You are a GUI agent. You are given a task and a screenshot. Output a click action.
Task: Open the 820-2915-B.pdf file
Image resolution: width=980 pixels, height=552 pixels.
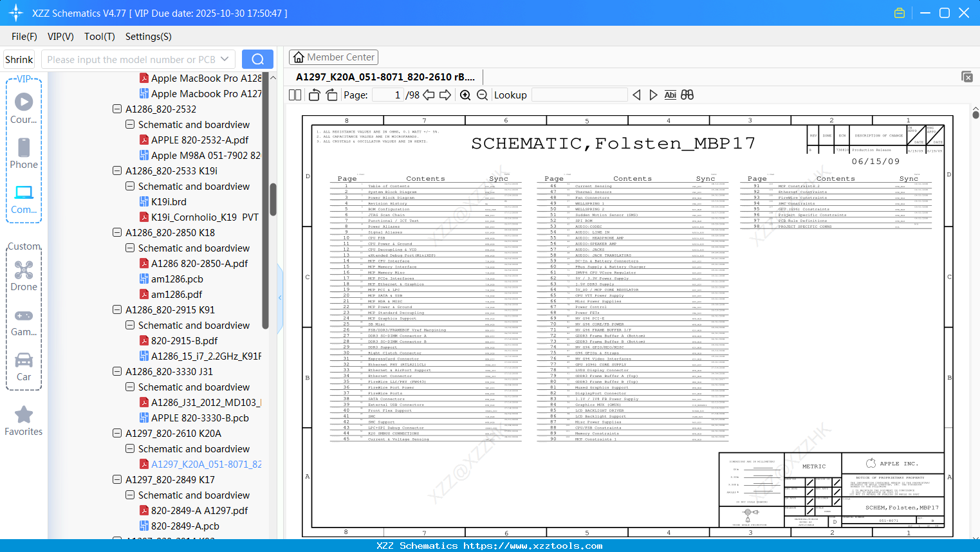coord(184,340)
